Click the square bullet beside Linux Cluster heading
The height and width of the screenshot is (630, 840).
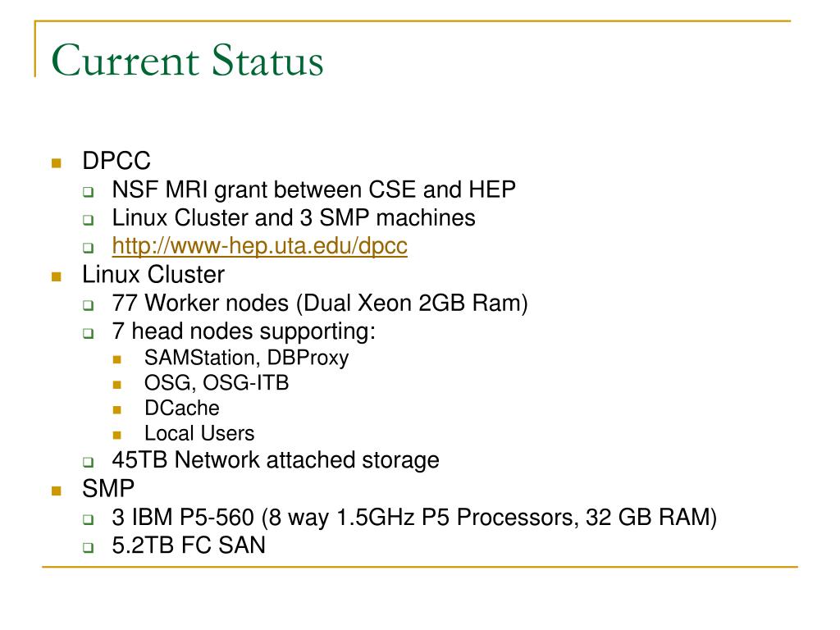(57, 276)
